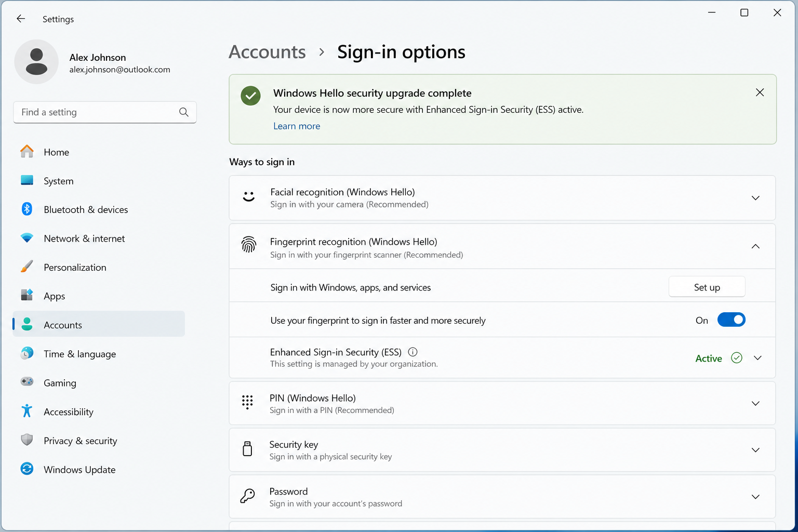798x532 pixels.
Task: Click the back arrow icon
Action: [x=21, y=19]
